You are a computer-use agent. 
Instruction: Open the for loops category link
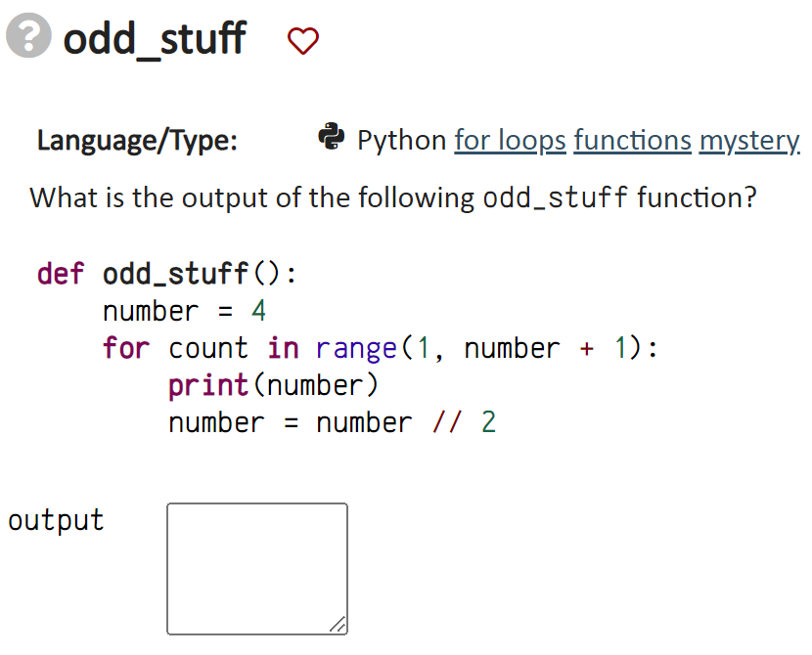[x=510, y=141]
